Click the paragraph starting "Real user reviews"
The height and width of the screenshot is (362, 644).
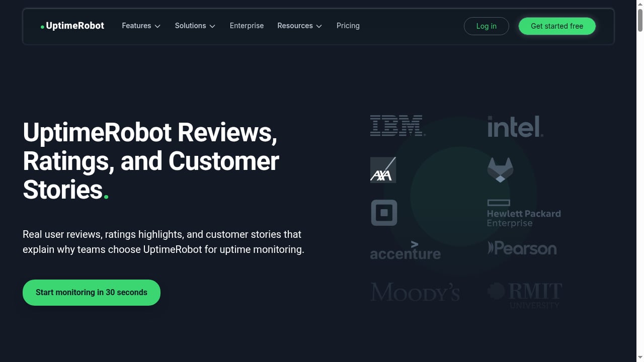[x=164, y=242]
